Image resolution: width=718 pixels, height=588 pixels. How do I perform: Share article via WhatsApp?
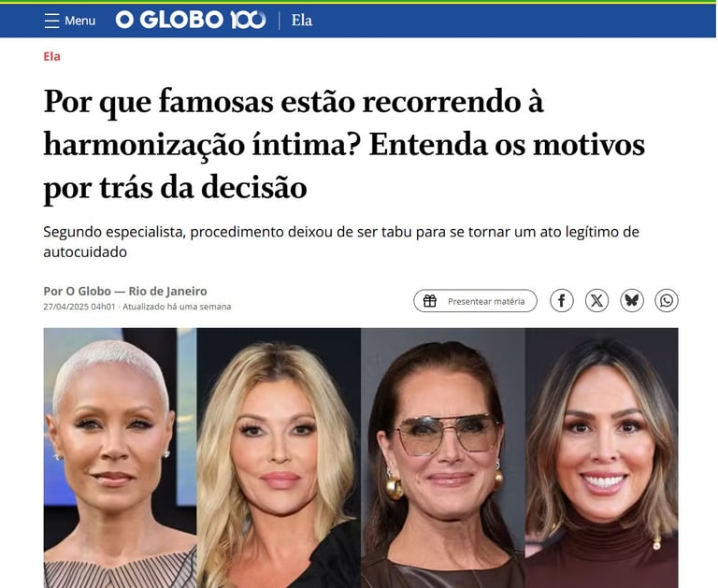[x=667, y=301]
